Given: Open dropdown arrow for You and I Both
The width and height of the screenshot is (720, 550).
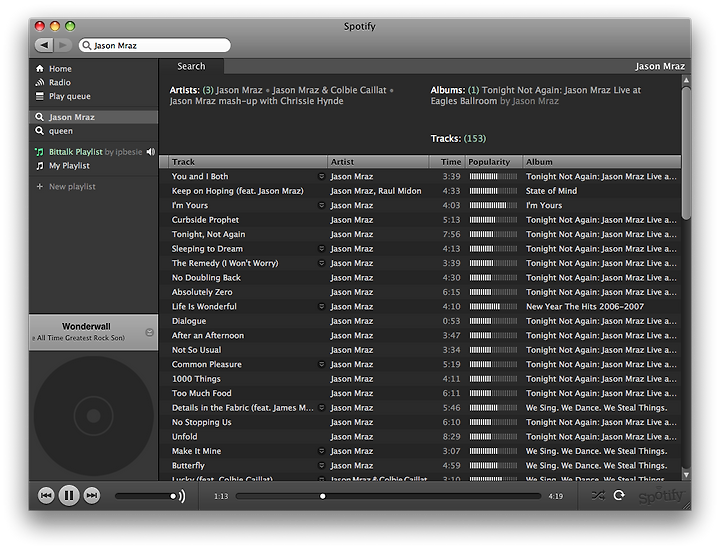Looking at the screenshot, I should tap(321, 176).
